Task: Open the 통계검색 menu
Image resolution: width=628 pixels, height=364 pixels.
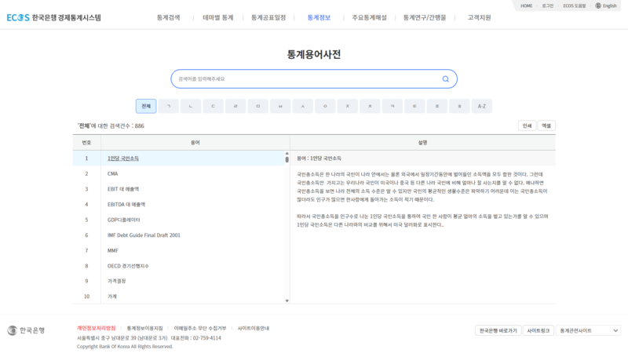Action: [168, 17]
